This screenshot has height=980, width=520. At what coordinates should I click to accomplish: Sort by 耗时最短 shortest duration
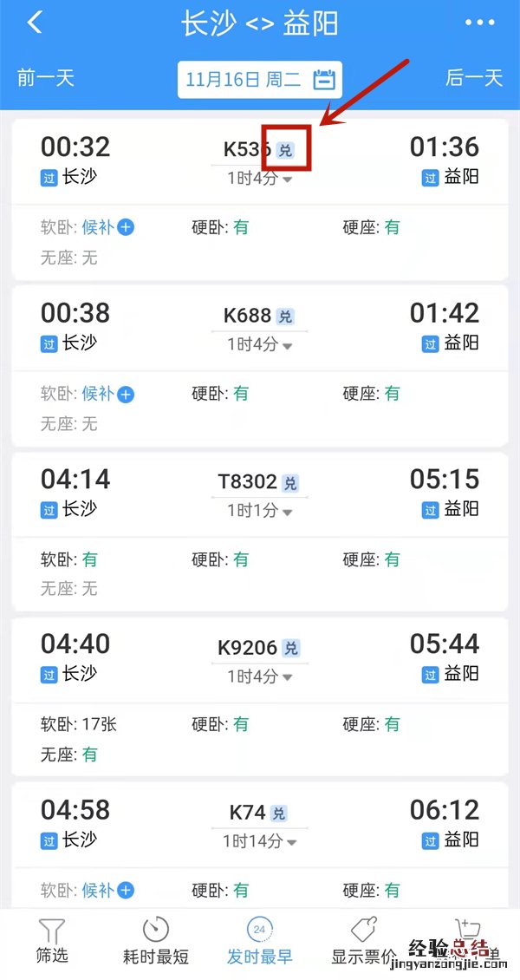pyautogui.click(x=156, y=940)
